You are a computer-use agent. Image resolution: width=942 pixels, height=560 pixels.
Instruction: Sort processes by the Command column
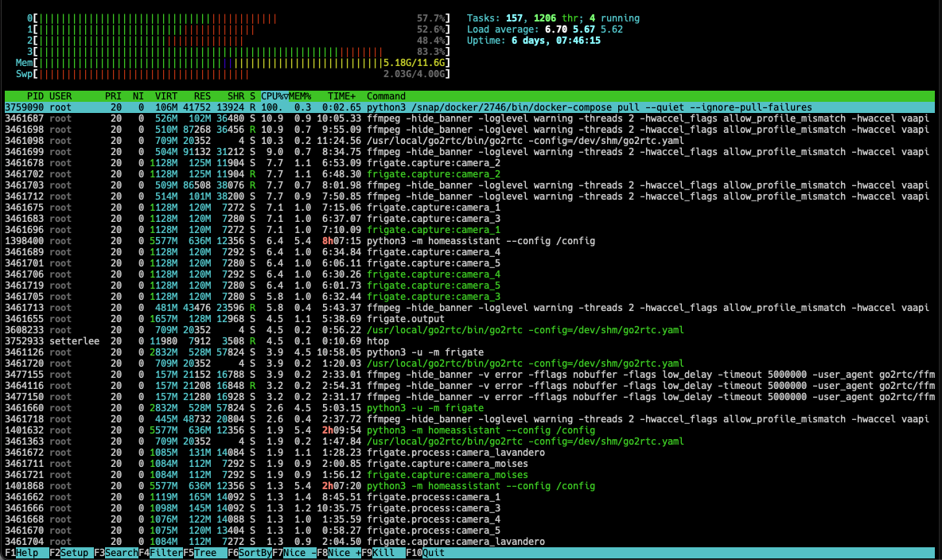pyautogui.click(x=386, y=95)
